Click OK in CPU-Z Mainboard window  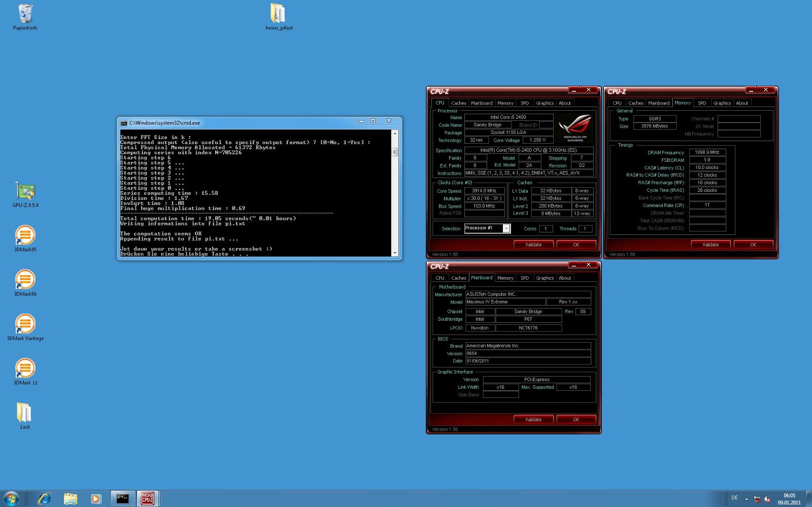[x=576, y=420]
